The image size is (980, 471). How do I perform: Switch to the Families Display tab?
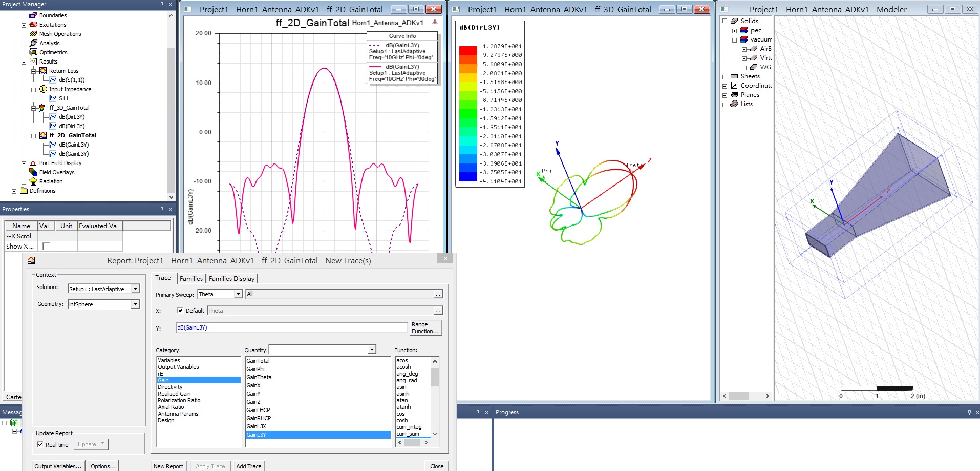[x=231, y=279]
